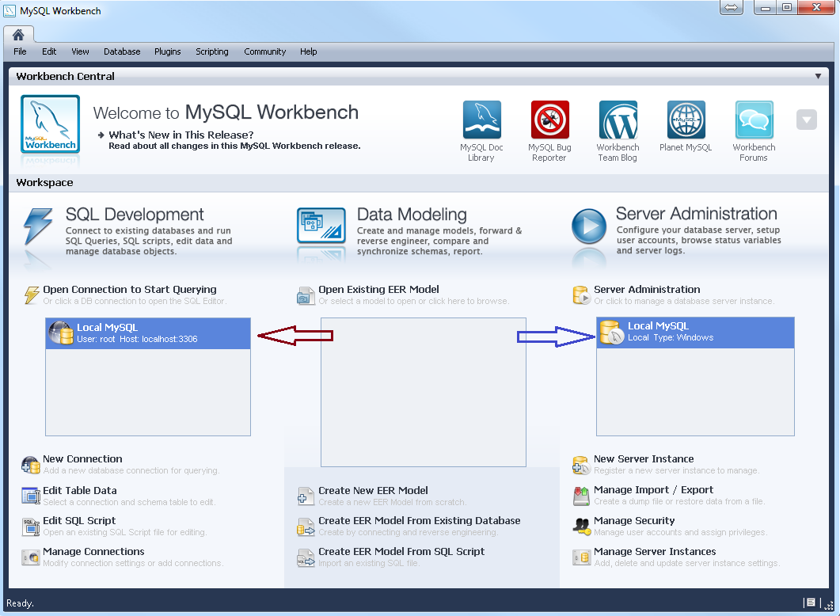Open the Community menu
This screenshot has height=616, width=840.
tap(265, 51)
